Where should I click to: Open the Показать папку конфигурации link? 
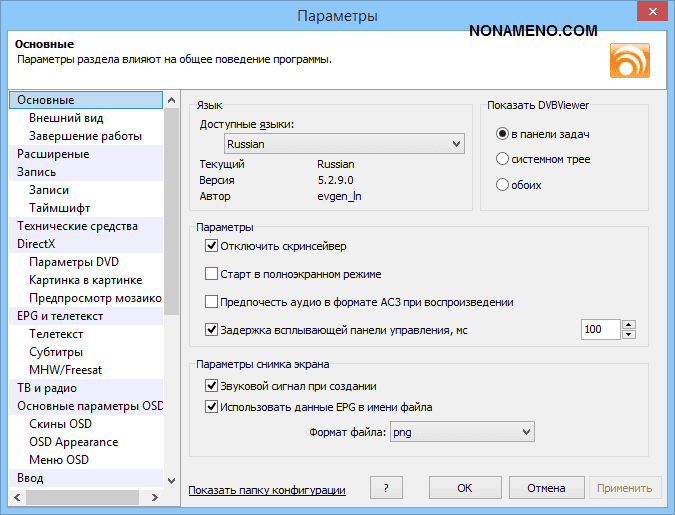point(267,490)
